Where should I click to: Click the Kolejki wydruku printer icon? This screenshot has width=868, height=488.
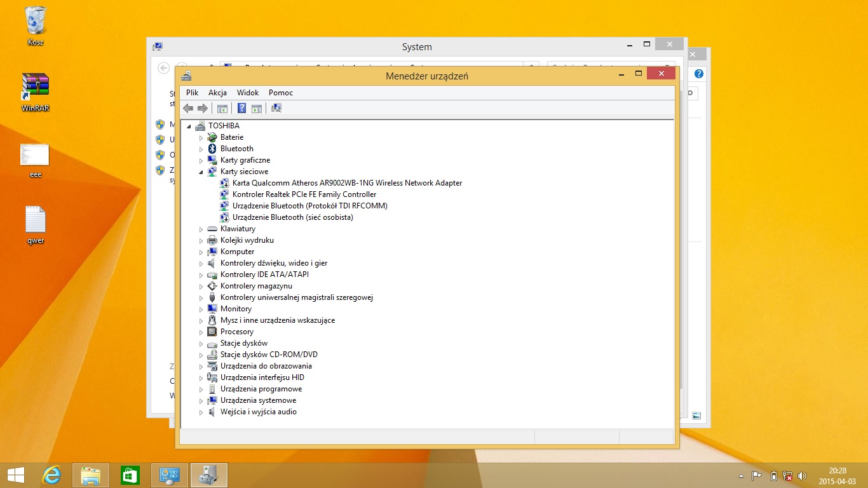(x=212, y=240)
